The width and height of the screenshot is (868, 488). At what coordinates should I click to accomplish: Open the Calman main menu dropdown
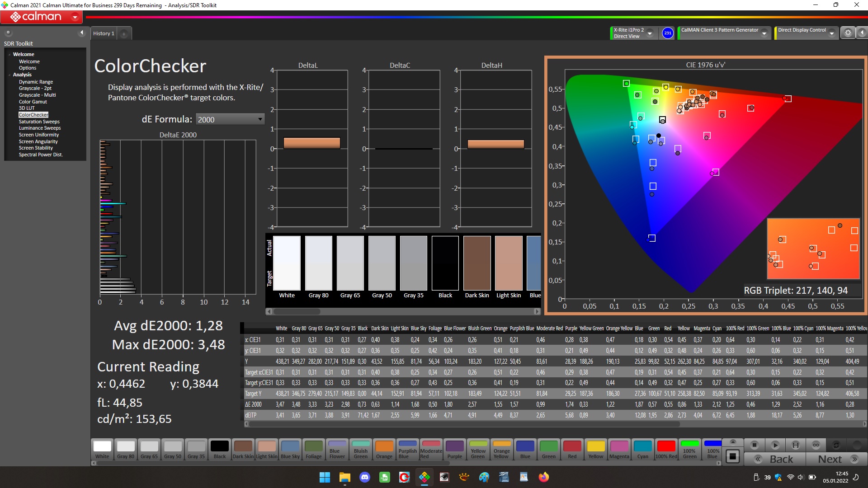point(75,17)
